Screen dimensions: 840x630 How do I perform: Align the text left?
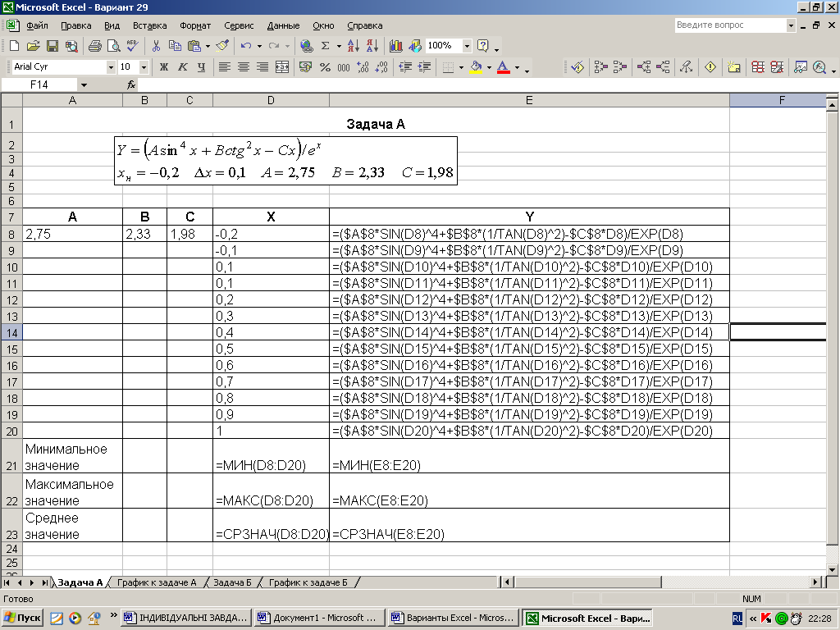tap(225, 67)
